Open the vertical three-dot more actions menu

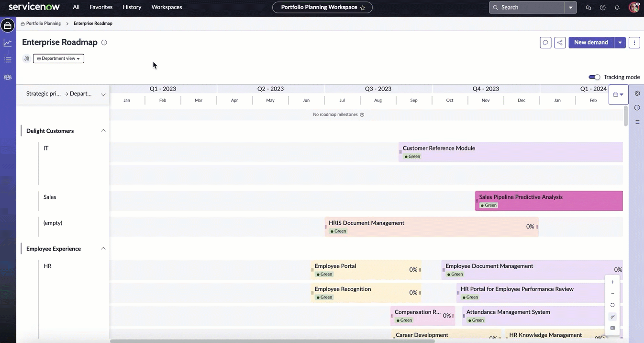click(x=634, y=43)
